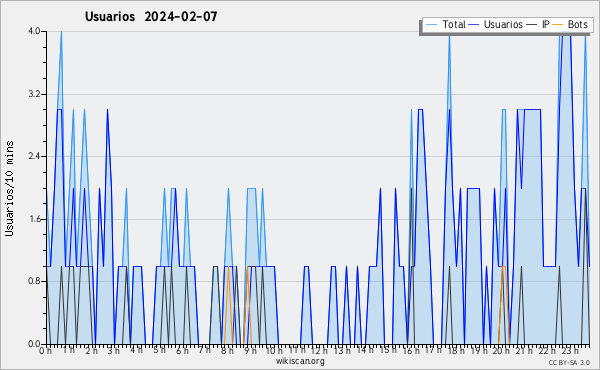
Task: Click the light blue Total legend line
Action: [x=431, y=25]
